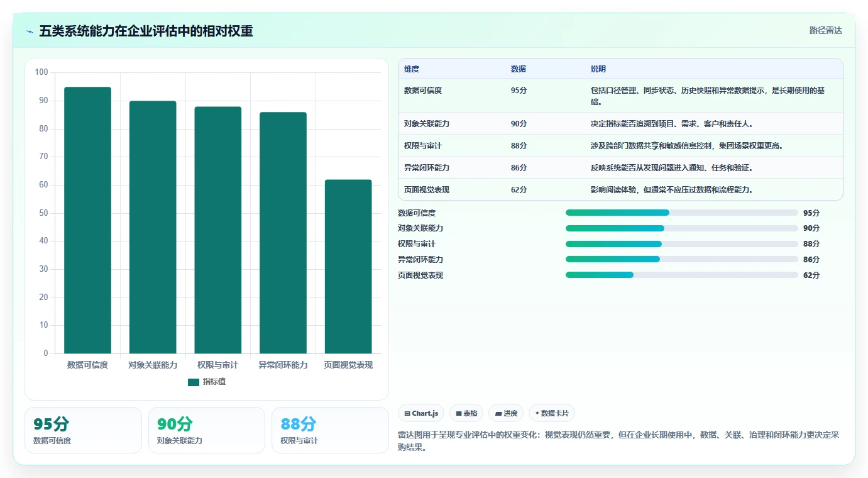Click the 数据可信度 progress bar
This screenshot has height=478, width=868.
[682, 213]
